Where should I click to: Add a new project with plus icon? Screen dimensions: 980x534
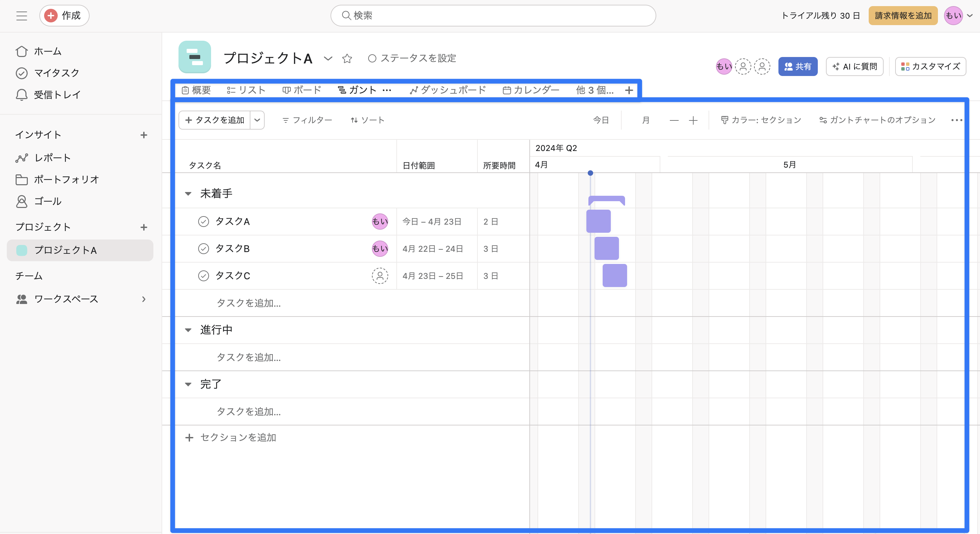pyautogui.click(x=144, y=227)
